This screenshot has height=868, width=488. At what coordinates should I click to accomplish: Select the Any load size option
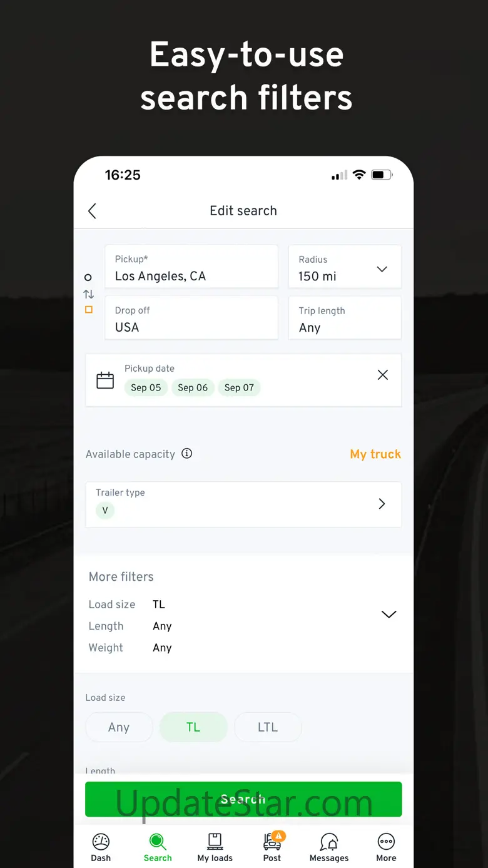(119, 727)
